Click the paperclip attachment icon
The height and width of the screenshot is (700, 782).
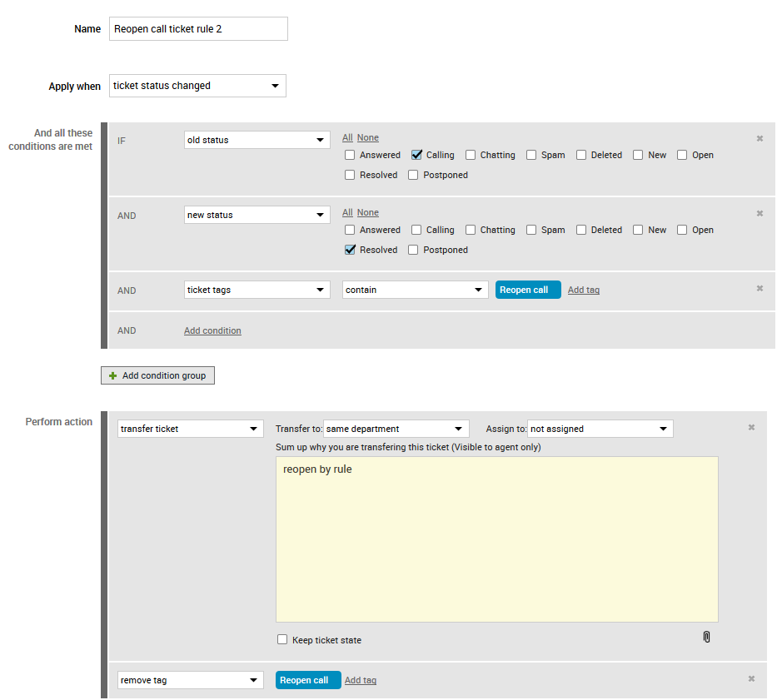pyautogui.click(x=706, y=637)
